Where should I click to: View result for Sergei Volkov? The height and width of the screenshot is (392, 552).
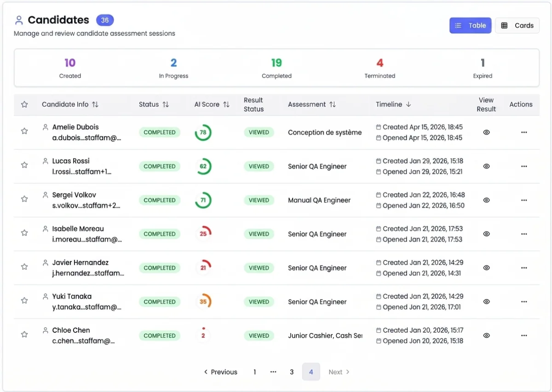pos(486,200)
